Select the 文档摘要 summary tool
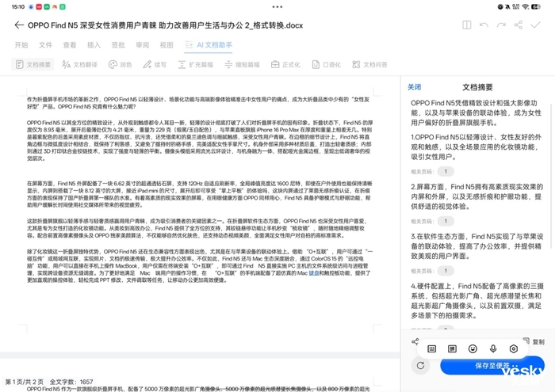Image resolution: width=555 pixels, height=392 pixels. [x=33, y=64]
